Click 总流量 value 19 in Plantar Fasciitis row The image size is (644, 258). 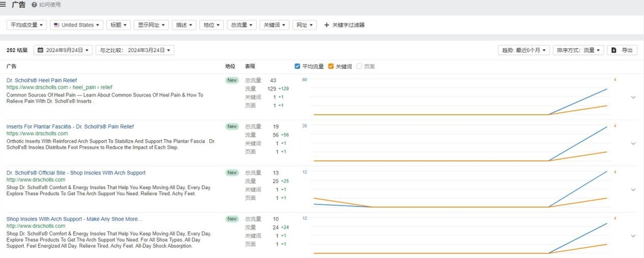click(x=275, y=127)
